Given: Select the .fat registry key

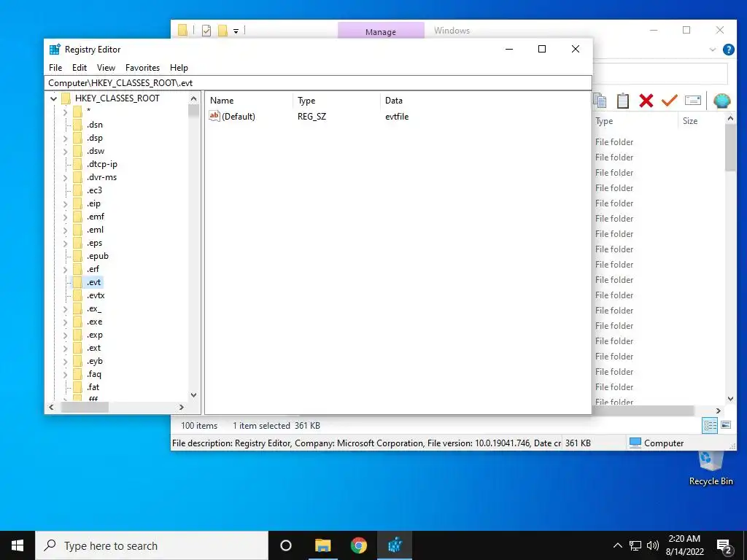Looking at the screenshot, I should (93, 388).
